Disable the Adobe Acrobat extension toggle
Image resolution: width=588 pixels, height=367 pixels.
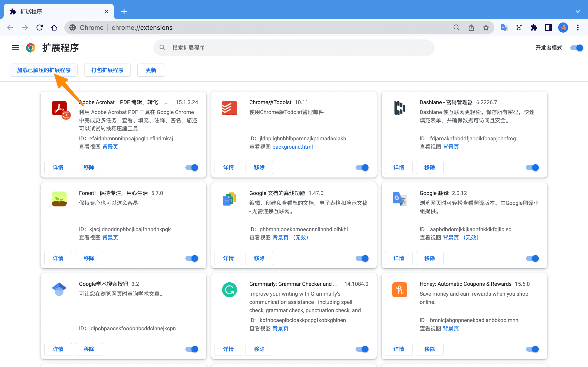[192, 167]
